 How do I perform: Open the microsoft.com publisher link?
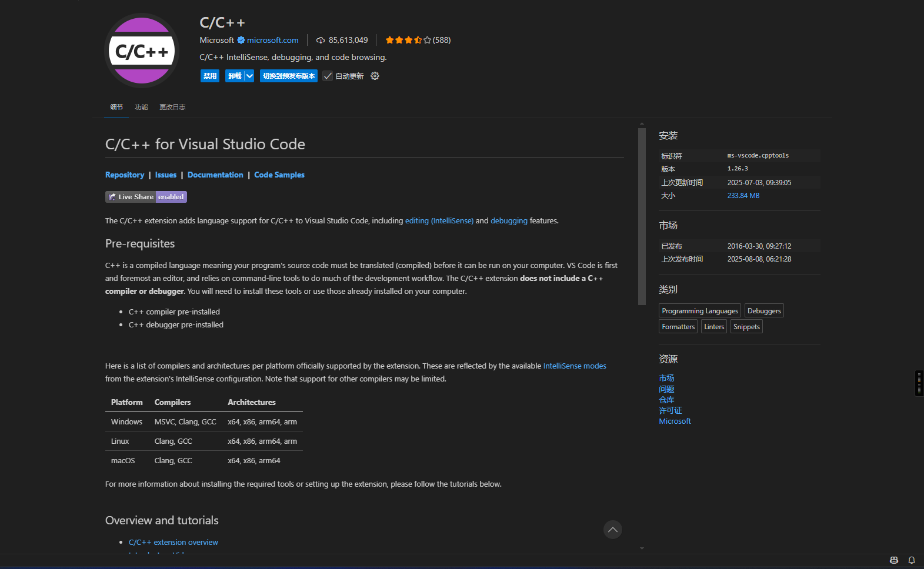[x=272, y=40]
